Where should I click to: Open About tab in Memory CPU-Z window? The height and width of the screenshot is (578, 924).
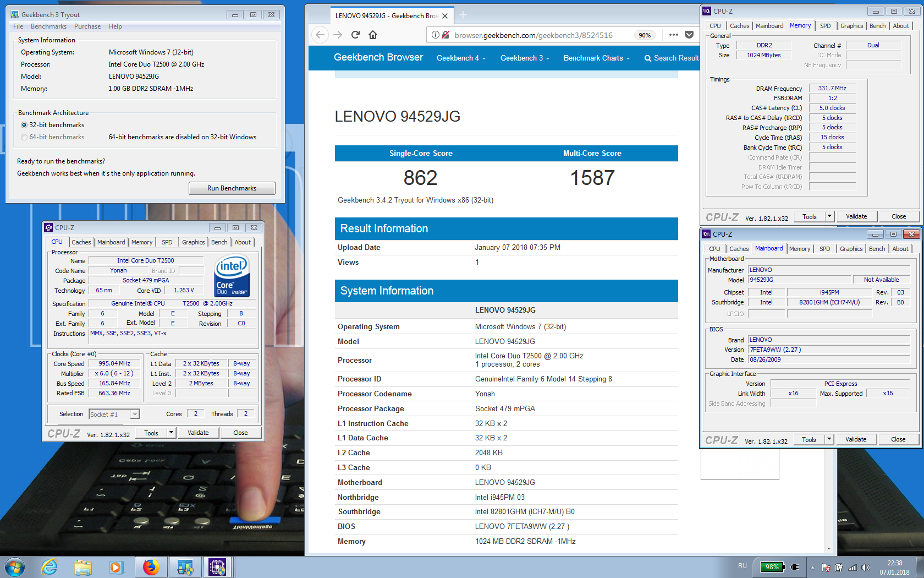[900, 26]
